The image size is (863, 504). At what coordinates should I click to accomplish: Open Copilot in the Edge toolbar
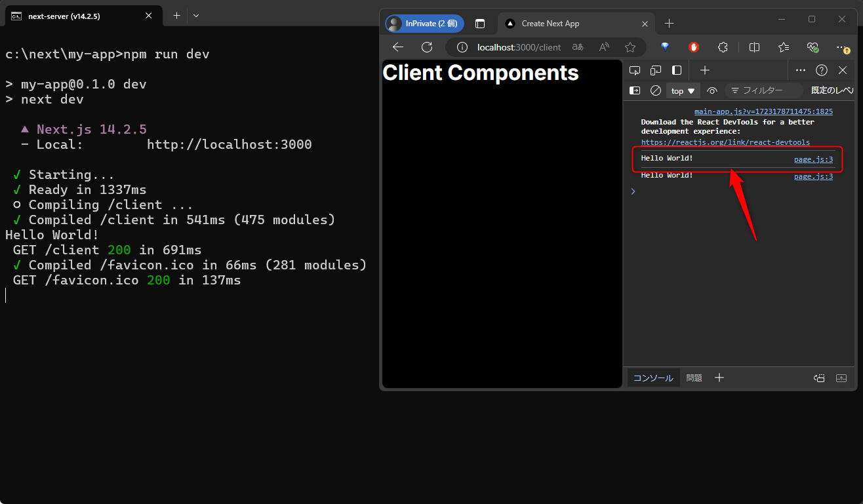[664, 47]
